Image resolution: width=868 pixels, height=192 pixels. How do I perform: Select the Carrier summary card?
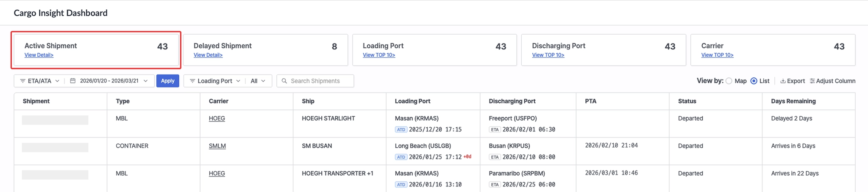coord(772,49)
